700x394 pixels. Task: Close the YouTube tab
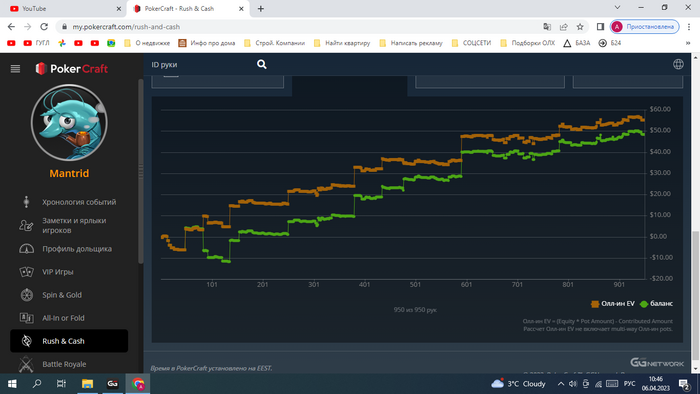point(119,8)
